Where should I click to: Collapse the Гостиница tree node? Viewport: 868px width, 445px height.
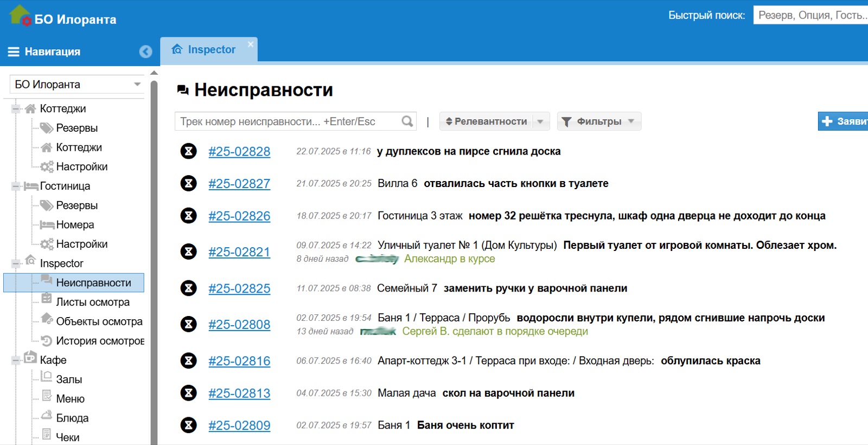pos(16,186)
